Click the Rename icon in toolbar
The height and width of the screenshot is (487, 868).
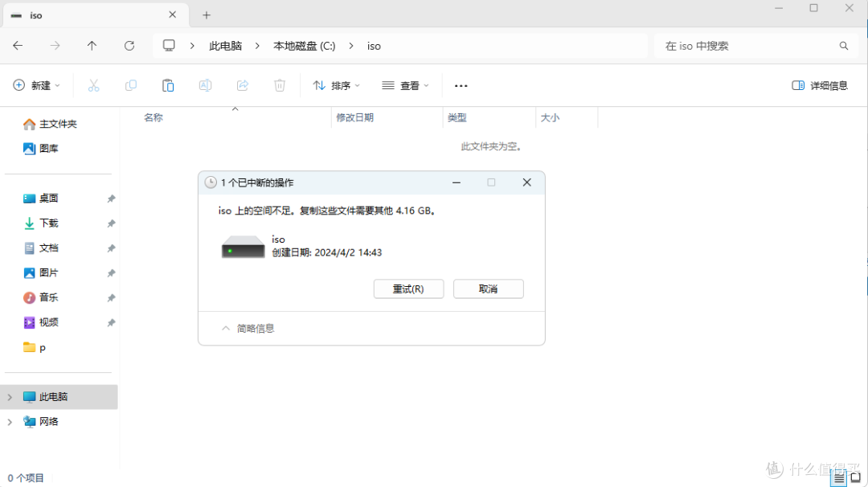205,85
